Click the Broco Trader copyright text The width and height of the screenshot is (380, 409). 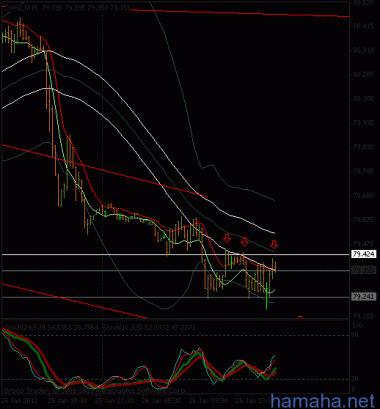[95, 391]
